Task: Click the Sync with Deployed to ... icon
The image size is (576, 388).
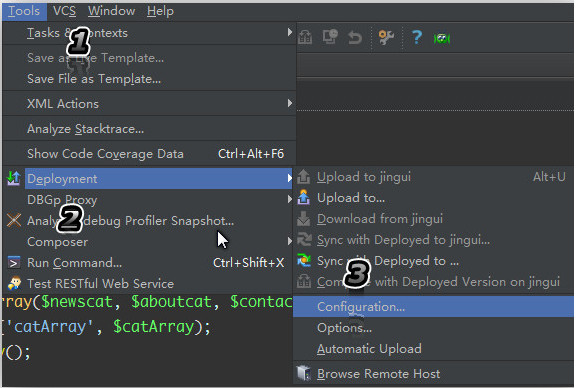Action: 303,261
